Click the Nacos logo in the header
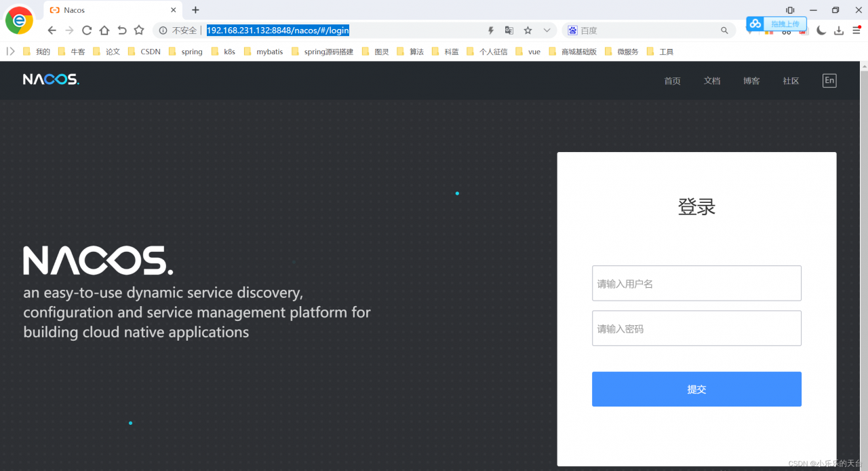 (x=51, y=79)
